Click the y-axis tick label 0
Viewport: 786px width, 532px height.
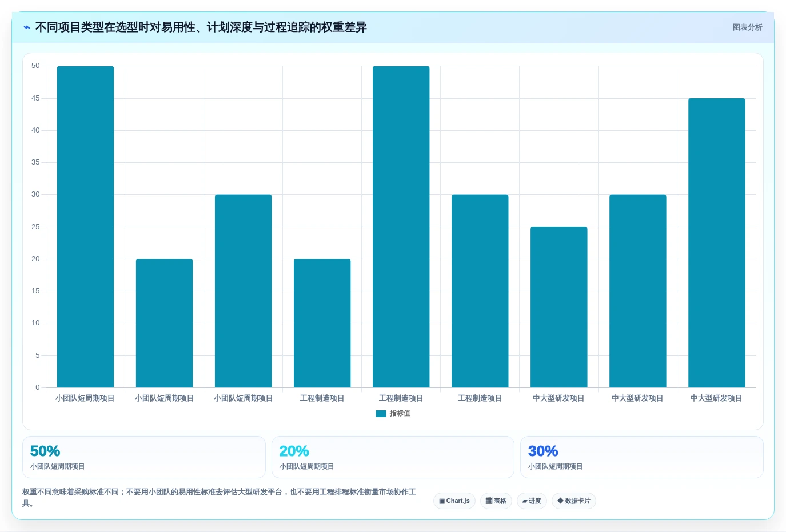point(38,387)
